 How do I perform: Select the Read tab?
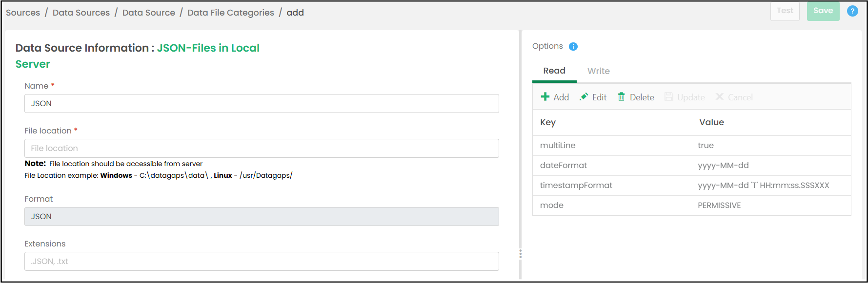[554, 71]
